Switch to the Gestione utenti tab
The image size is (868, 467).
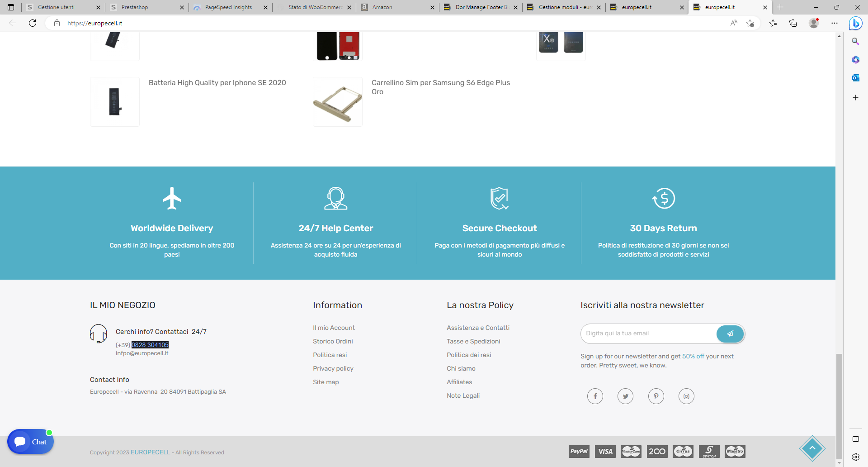[63, 7]
